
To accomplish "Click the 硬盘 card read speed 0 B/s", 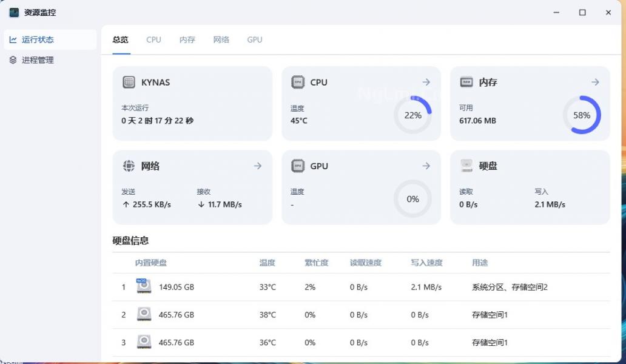I will [468, 204].
